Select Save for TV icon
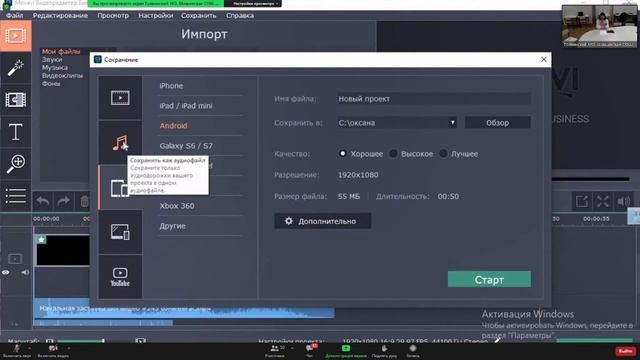 [x=120, y=232]
